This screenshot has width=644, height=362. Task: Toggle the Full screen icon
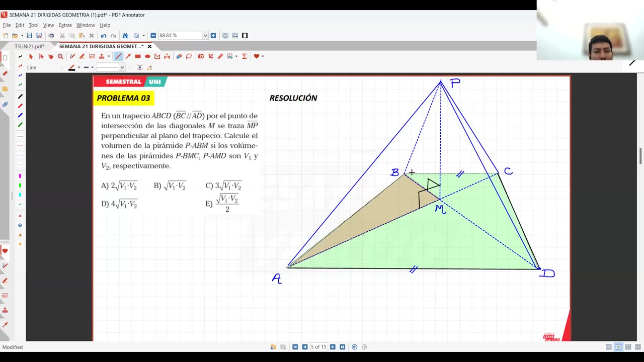(x=245, y=36)
